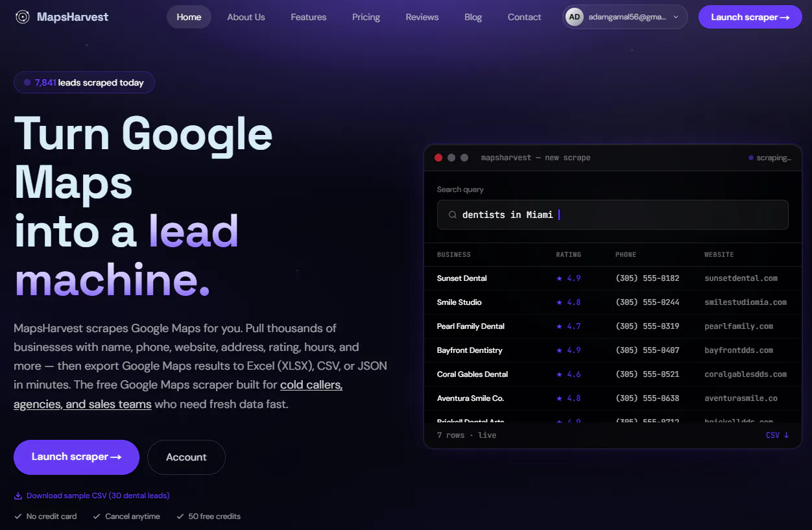Click the bayfrontdds.com website cell

pos(739,350)
